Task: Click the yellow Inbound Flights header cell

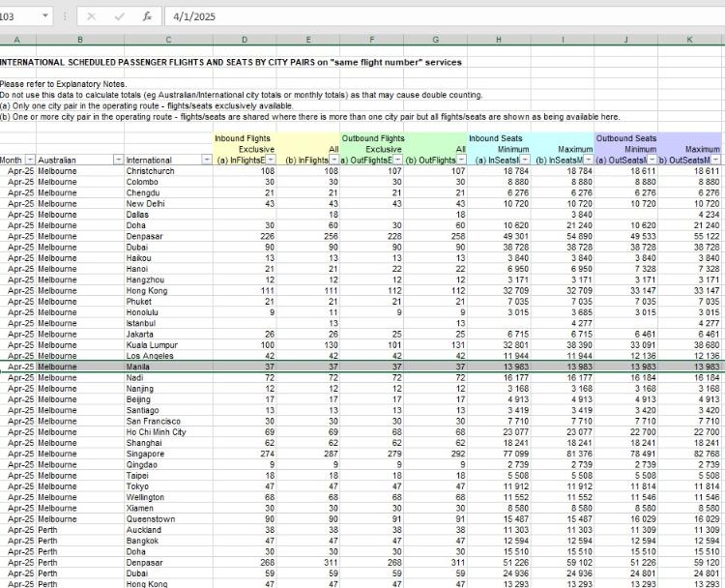Action: (x=244, y=138)
